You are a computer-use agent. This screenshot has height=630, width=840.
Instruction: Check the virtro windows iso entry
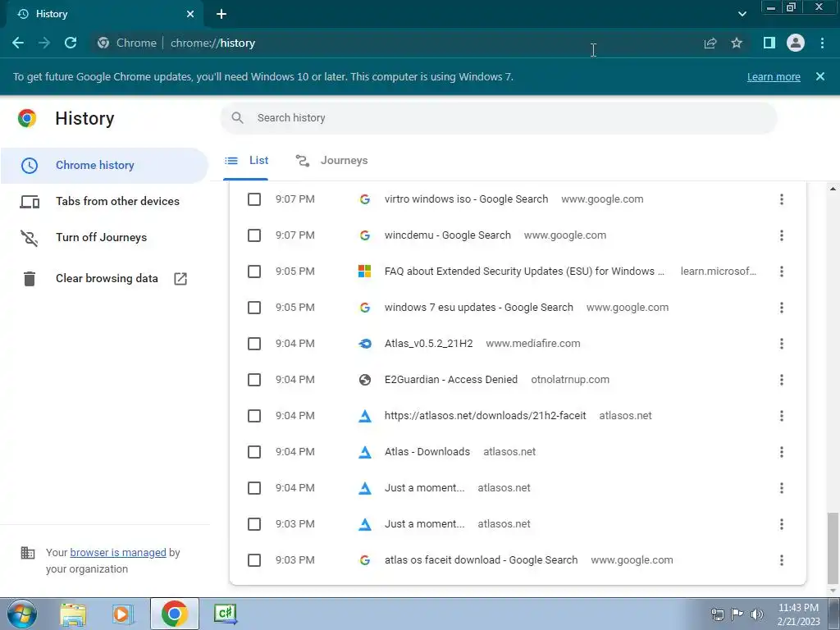pyautogui.click(x=254, y=199)
